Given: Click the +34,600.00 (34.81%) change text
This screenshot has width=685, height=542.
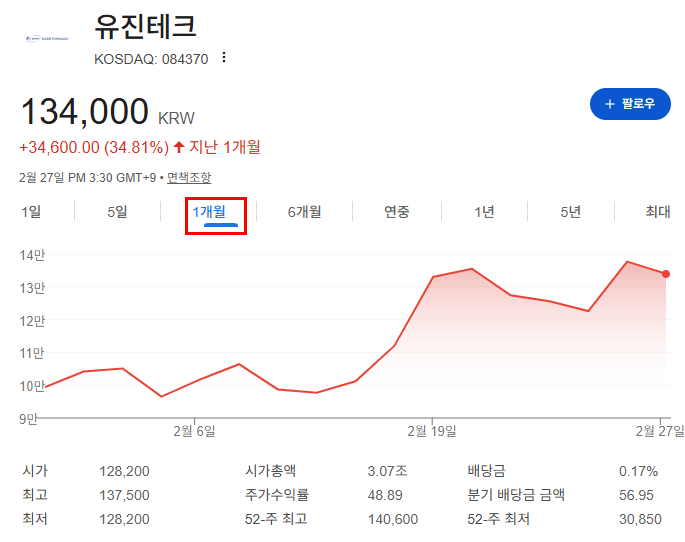Looking at the screenshot, I should 94,147.
